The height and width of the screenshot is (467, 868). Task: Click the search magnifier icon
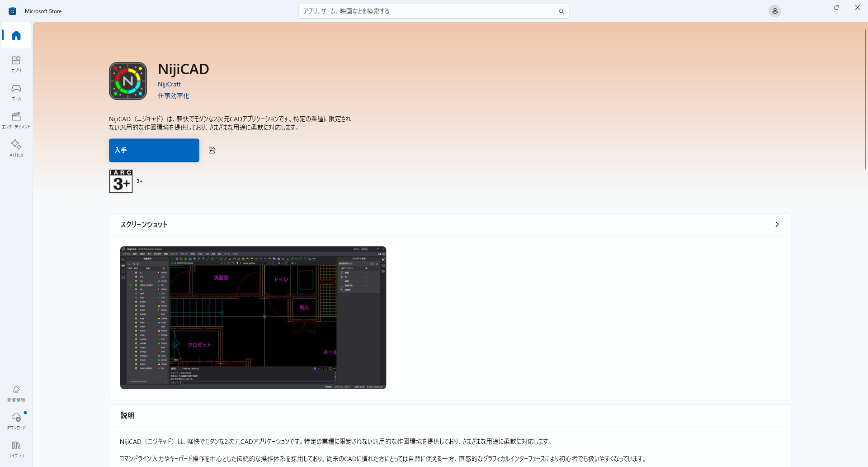pyautogui.click(x=561, y=11)
